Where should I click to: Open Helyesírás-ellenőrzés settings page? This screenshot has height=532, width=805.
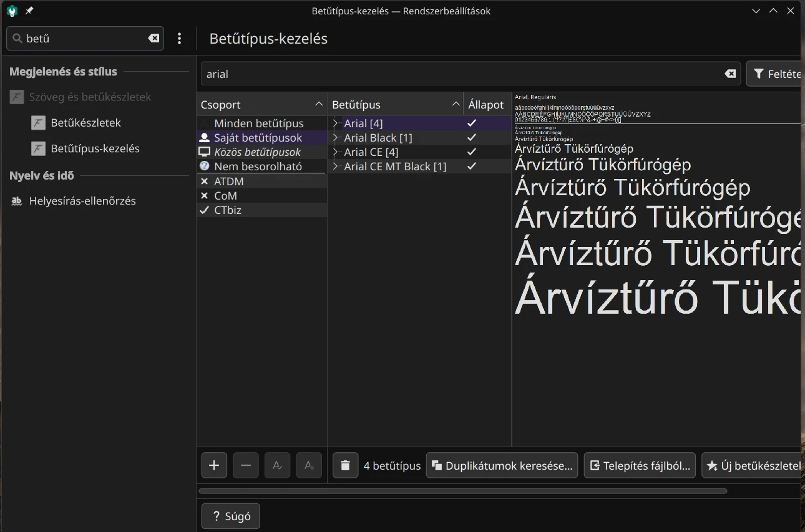click(x=82, y=201)
